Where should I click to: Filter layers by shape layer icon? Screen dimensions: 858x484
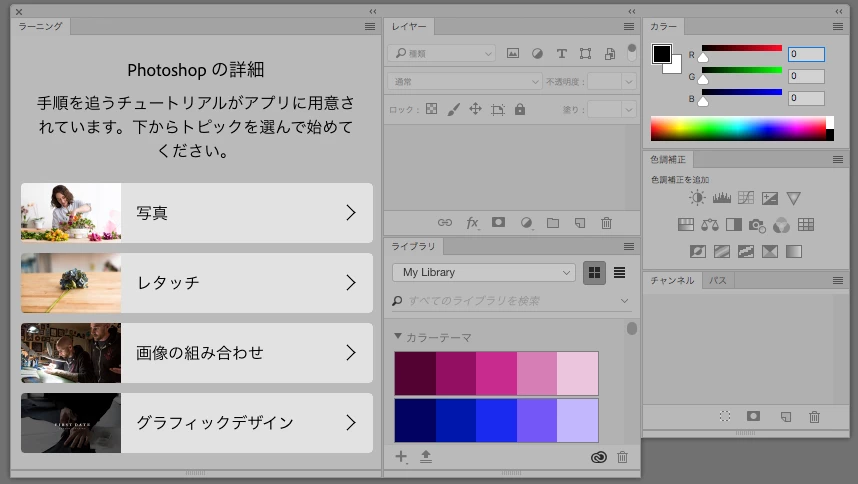pos(585,53)
